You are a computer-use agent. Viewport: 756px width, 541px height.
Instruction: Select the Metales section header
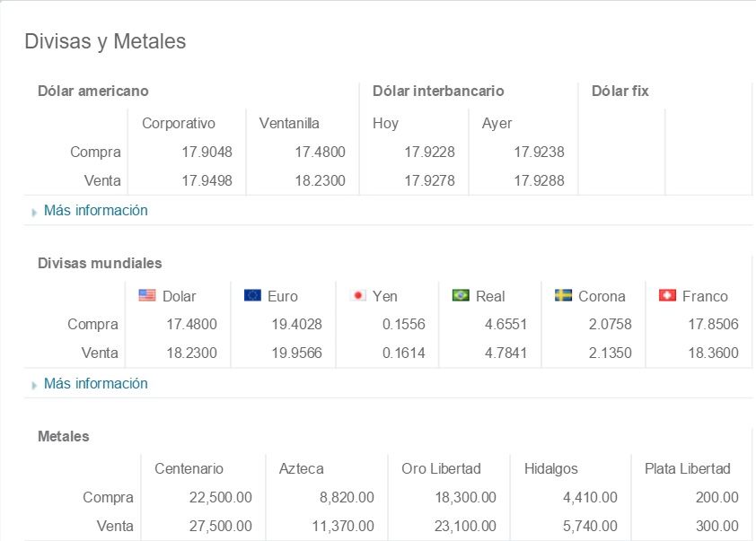click(62, 436)
